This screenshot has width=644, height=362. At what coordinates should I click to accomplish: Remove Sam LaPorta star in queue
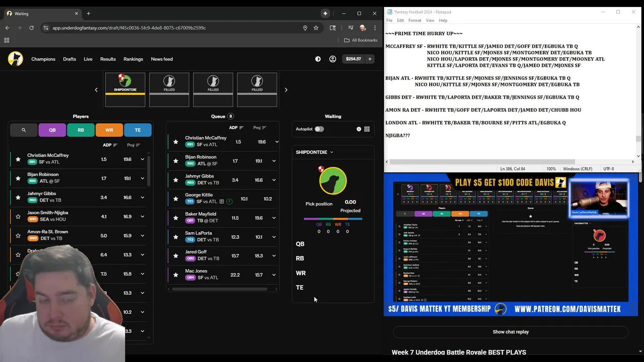pyautogui.click(x=176, y=237)
